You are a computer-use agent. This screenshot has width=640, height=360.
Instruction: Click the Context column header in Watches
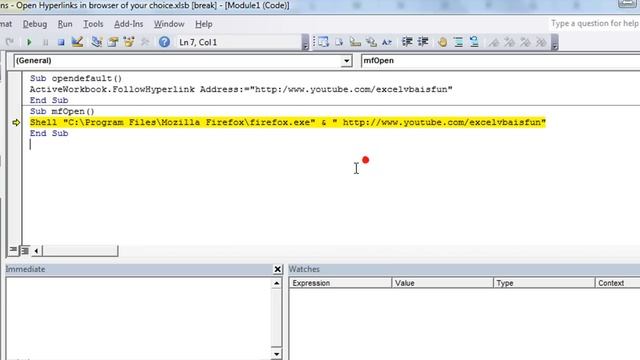click(x=618, y=283)
